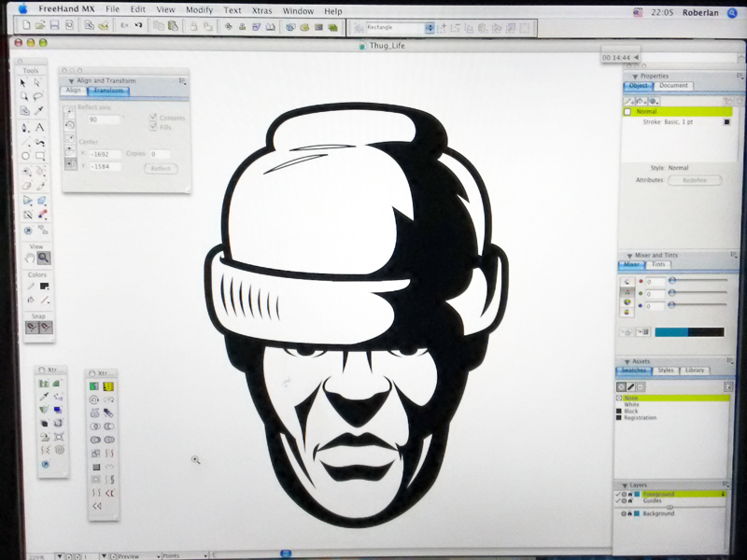Click inside the Copies input field
This screenshot has height=560, width=747.
[159, 155]
